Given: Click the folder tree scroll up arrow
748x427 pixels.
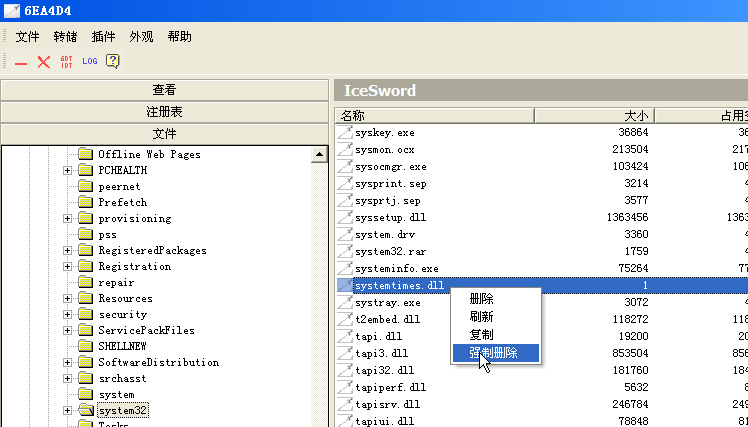Looking at the screenshot, I should tap(319, 154).
